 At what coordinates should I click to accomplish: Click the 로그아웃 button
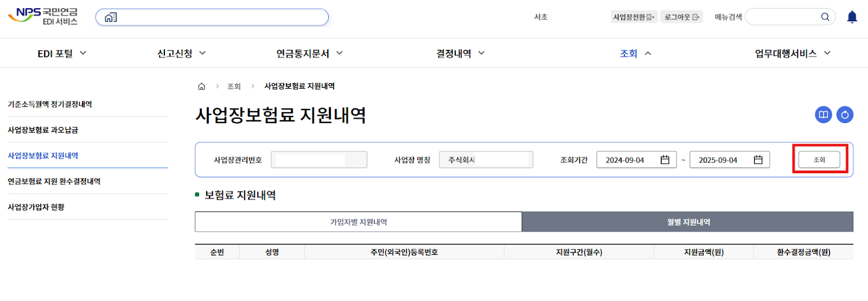pyautogui.click(x=681, y=17)
